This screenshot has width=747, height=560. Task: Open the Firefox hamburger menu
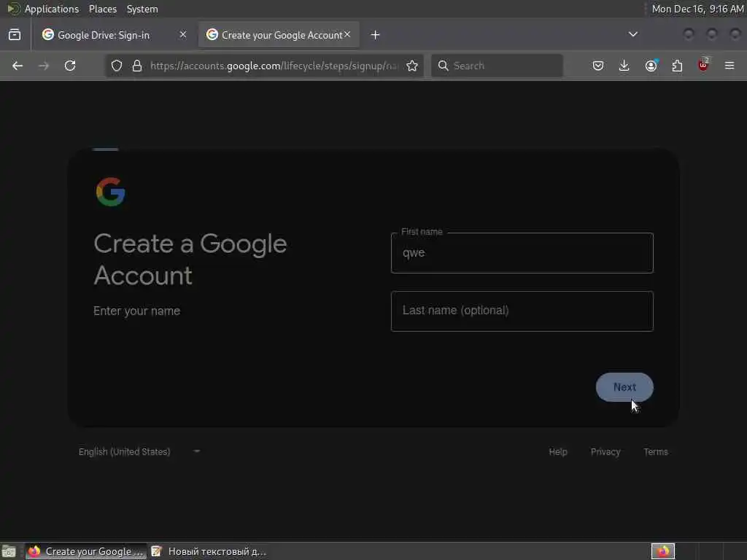[729, 66]
